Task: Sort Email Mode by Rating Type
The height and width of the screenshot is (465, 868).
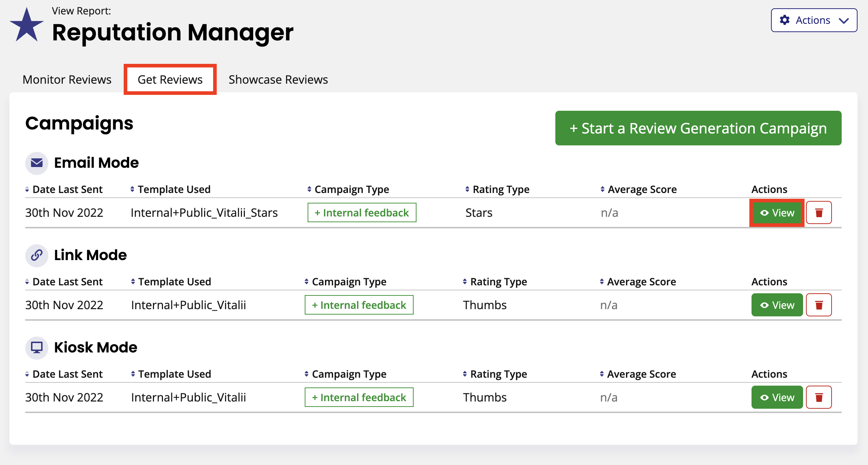Action: click(x=498, y=189)
